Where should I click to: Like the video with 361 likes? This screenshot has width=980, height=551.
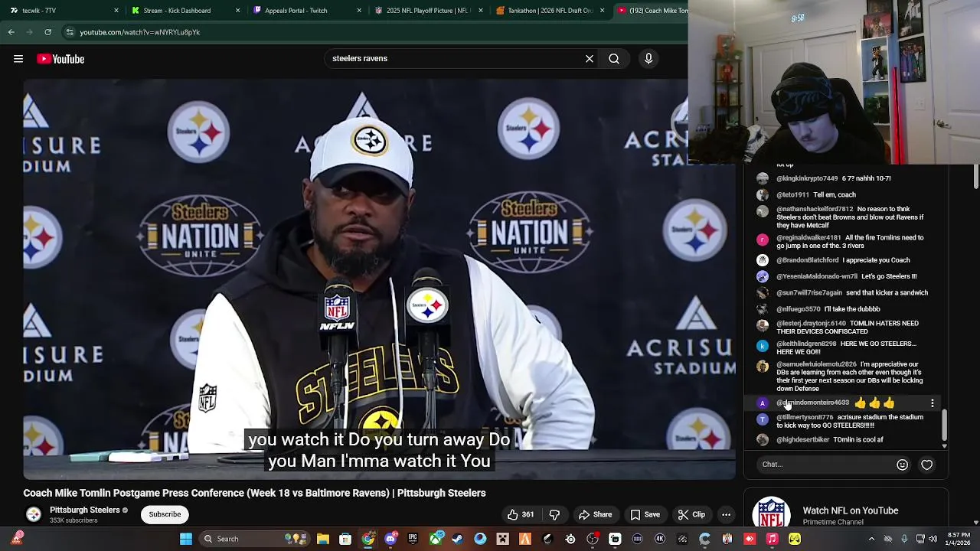coord(520,514)
